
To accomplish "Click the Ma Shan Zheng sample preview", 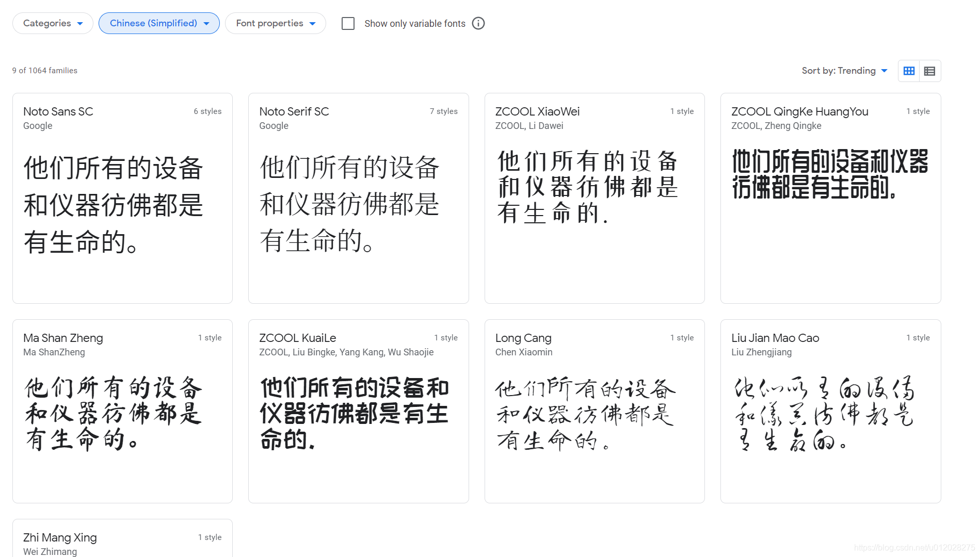I will point(113,414).
